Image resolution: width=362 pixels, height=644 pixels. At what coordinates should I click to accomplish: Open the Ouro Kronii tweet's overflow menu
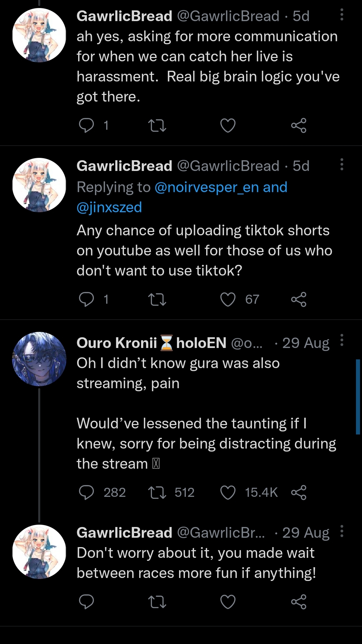[x=342, y=340]
